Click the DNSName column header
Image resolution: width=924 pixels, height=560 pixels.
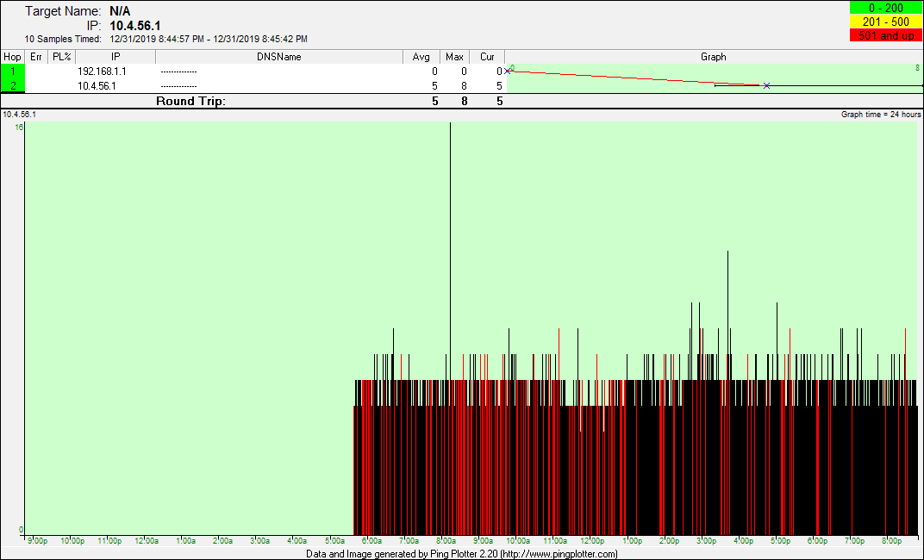tap(279, 57)
